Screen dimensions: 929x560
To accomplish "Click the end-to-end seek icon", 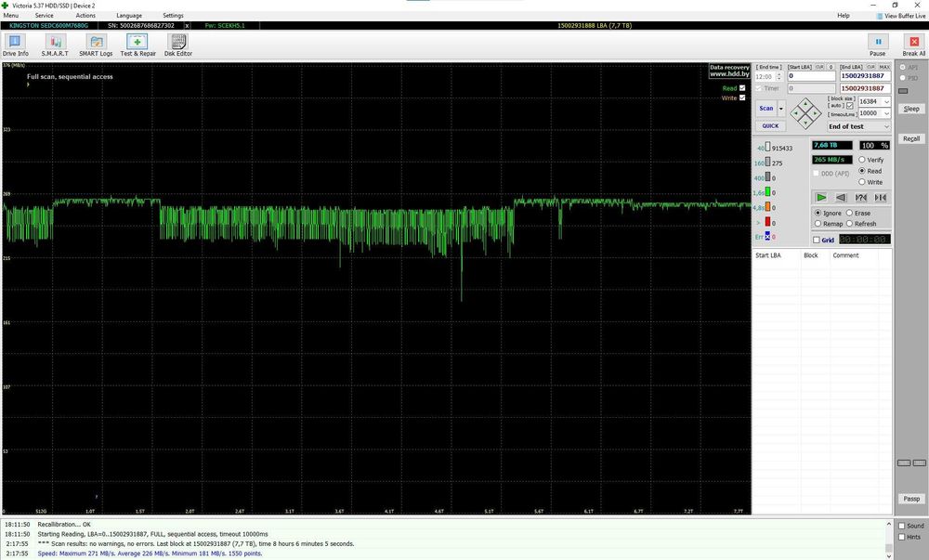I will pos(881,197).
